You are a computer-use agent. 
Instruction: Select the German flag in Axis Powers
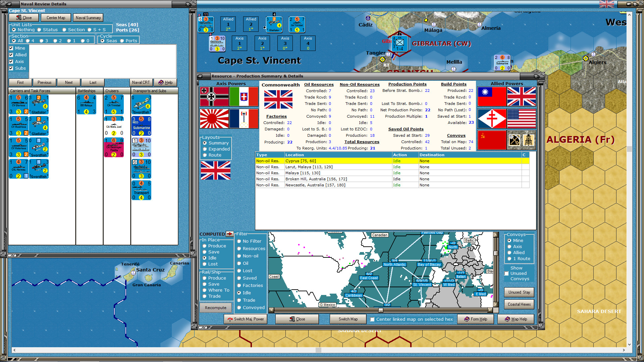214,97
